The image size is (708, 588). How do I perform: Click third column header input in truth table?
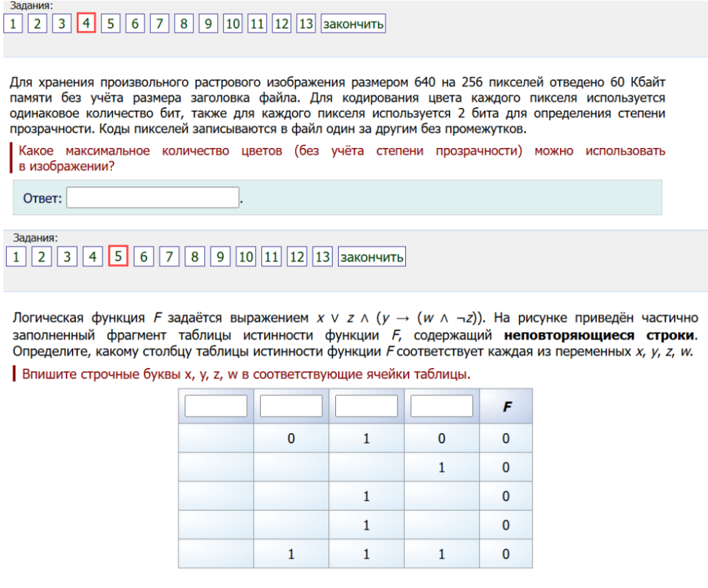point(366,406)
